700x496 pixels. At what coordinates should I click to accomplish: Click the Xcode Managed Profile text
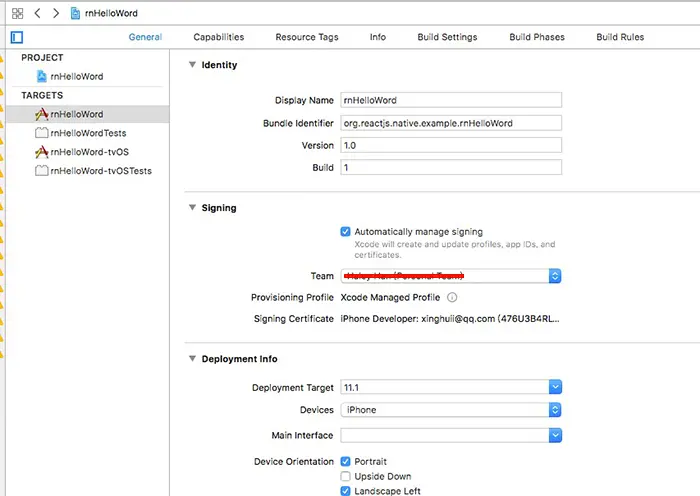390,297
